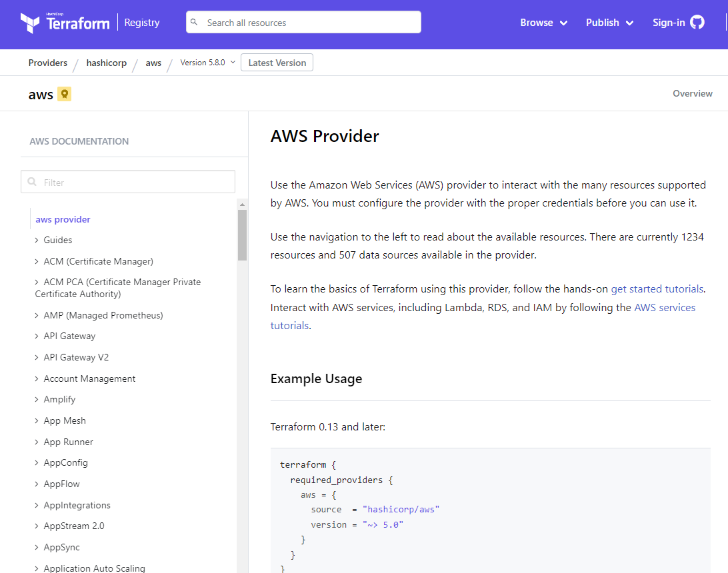This screenshot has height=573, width=728.
Task: Expand the App Mesh chevron
Action: [37, 421]
